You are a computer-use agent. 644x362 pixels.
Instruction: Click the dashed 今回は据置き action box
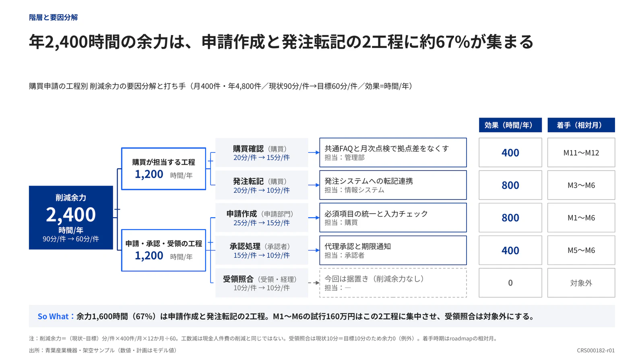(393, 283)
